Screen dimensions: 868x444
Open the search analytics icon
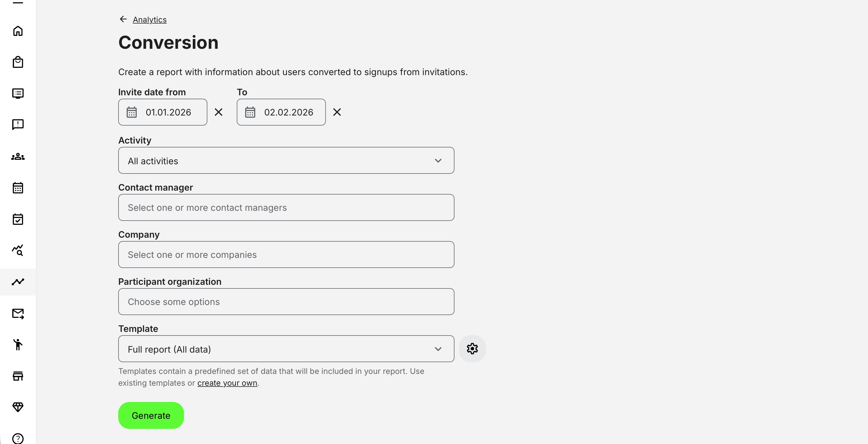click(x=18, y=251)
